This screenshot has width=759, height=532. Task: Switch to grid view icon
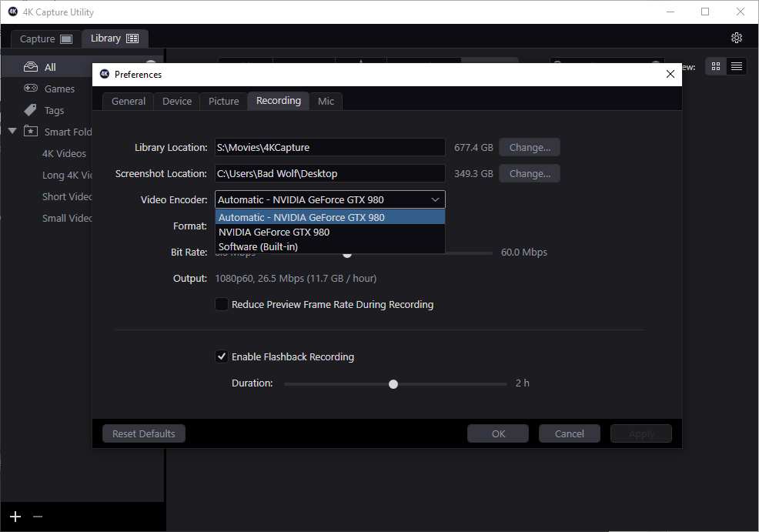(x=715, y=66)
